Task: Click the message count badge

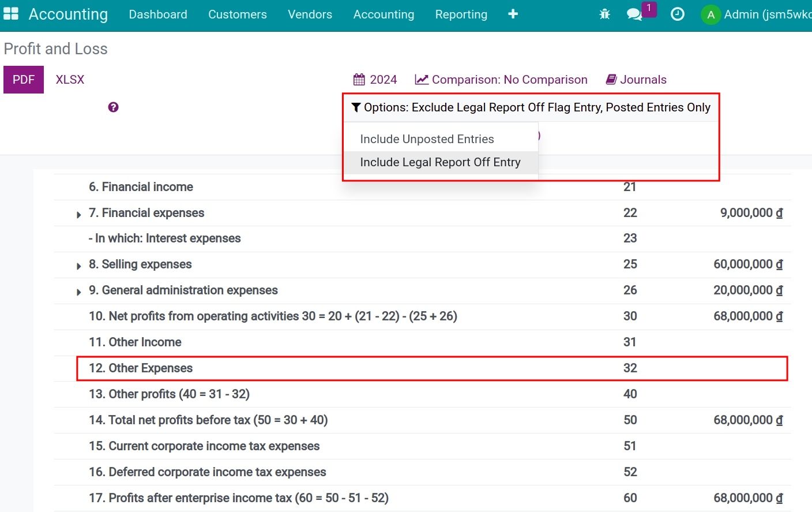Action: [649, 8]
